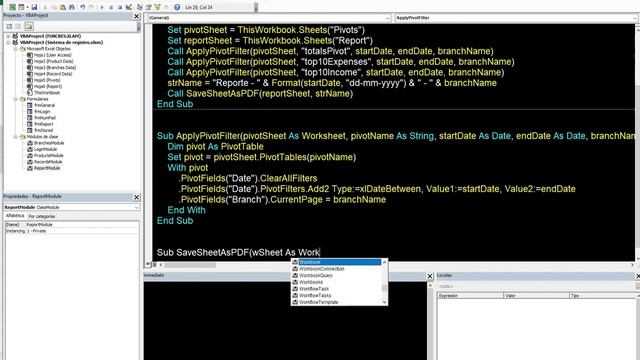Click the View Microsoft Excel toolbar icon
The height and width of the screenshot is (360, 640).
(x=13, y=7)
